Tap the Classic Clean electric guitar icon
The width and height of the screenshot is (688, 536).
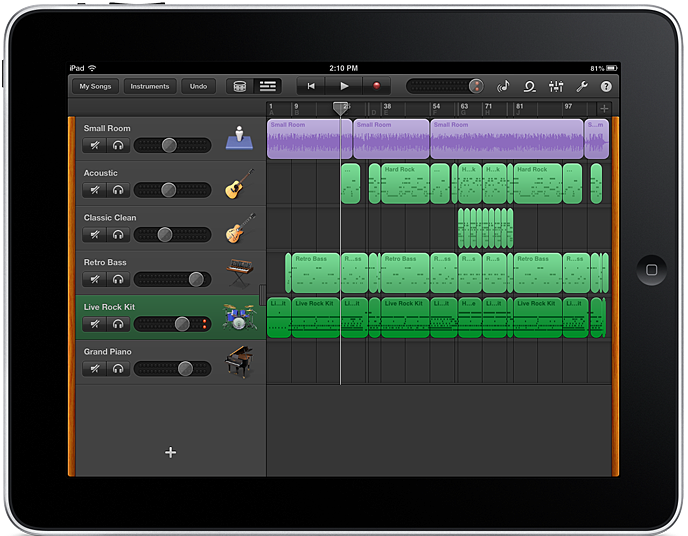[240, 229]
